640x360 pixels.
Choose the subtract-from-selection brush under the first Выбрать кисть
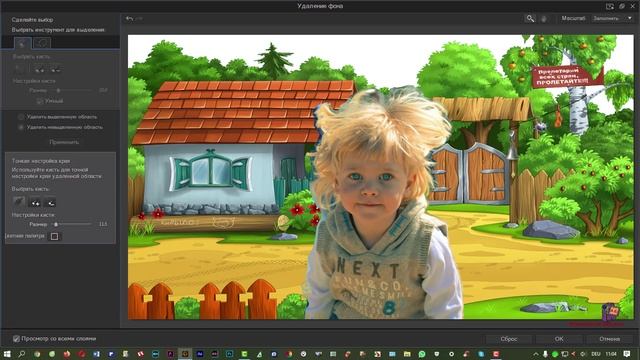pyautogui.click(x=55, y=69)
